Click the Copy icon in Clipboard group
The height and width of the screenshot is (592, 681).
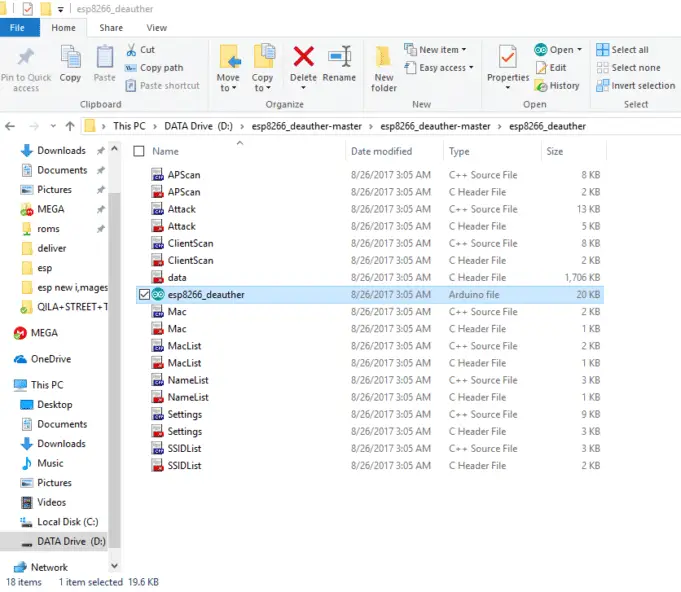70,64
